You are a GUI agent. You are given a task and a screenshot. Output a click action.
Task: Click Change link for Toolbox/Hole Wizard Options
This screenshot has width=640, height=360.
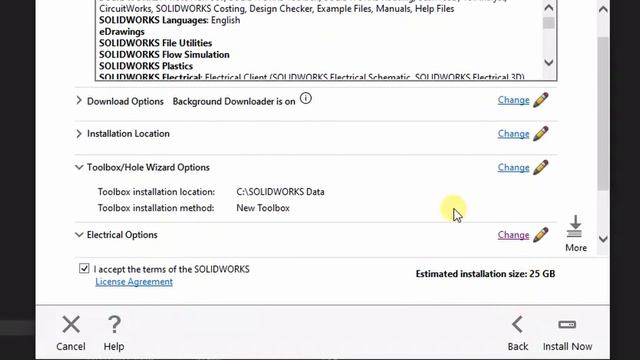[513, 168]
